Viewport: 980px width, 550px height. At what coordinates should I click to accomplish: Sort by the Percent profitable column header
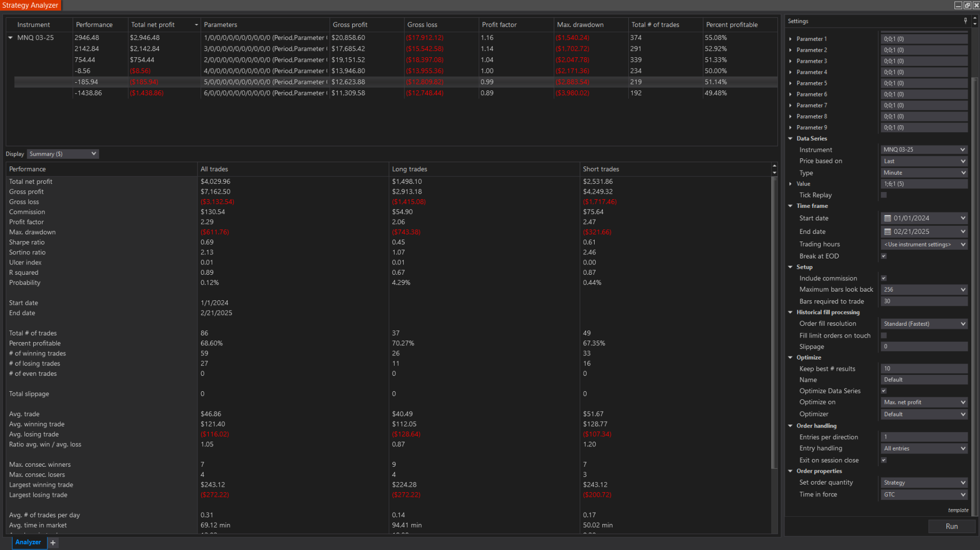pos(740,25)
